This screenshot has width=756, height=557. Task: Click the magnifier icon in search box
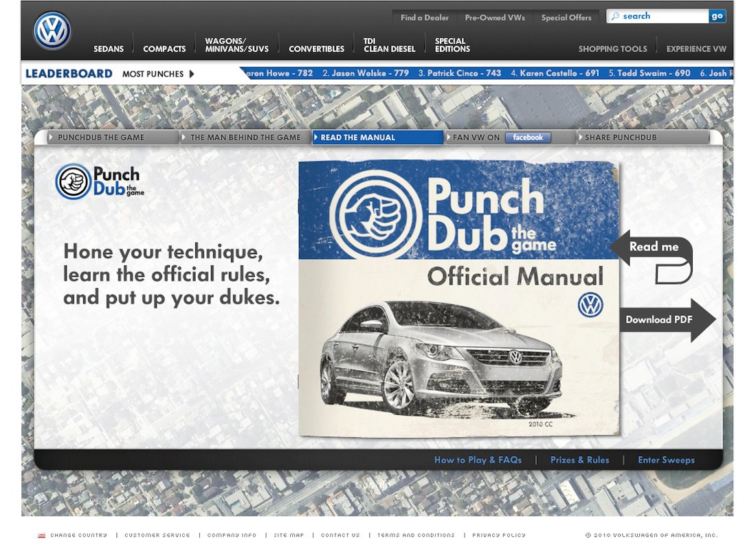pos(615,16)
